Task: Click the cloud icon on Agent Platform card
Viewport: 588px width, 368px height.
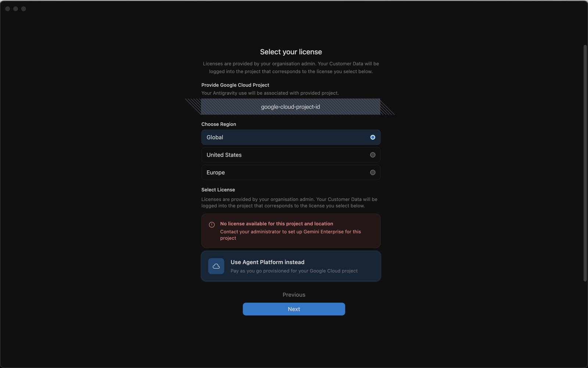Action: (216, 266)
